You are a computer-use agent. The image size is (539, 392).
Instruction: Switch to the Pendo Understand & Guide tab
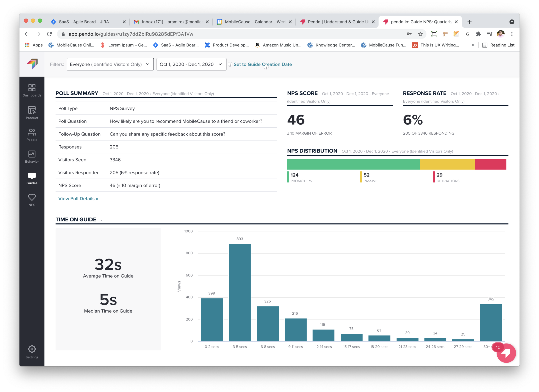coord(337,22)
